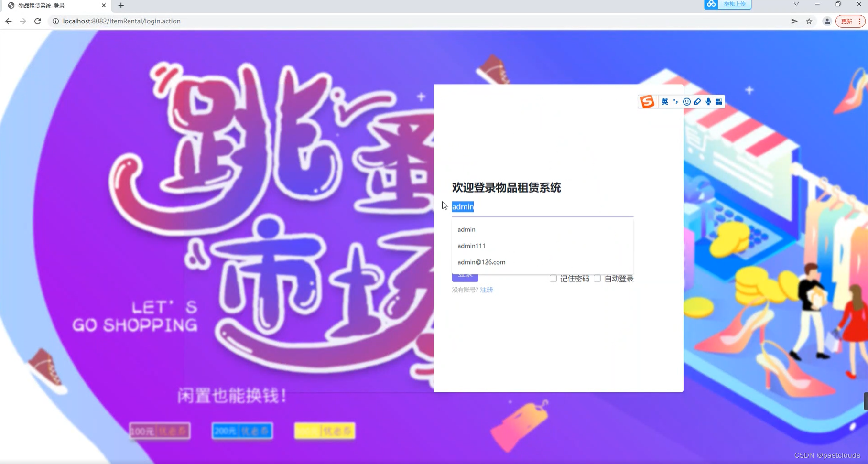This screenshot has width=868, height=464.
Task: Click the Baidu Netdisk drag-upload icon
Action: [711, 4]
